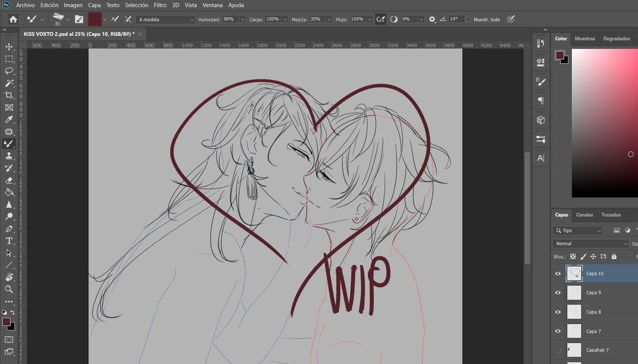Change the screen mode

coord(9,351)
